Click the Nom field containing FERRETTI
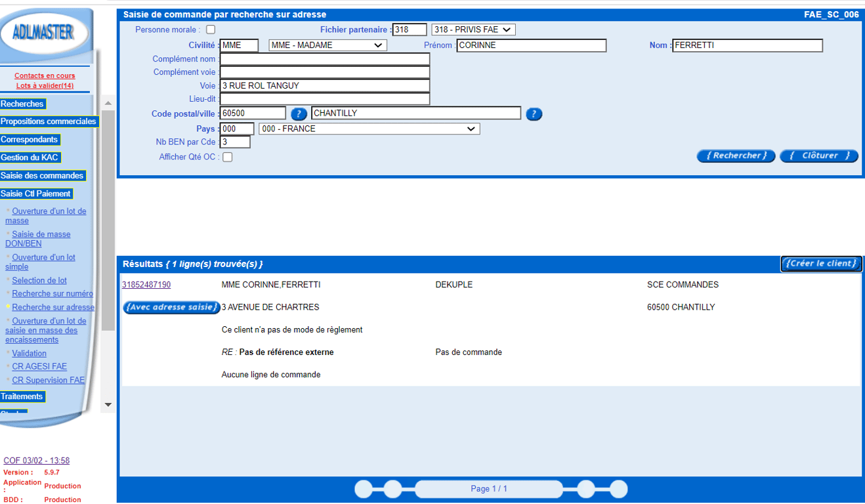This screenshot has height=504, width=865. click(748, 45)
